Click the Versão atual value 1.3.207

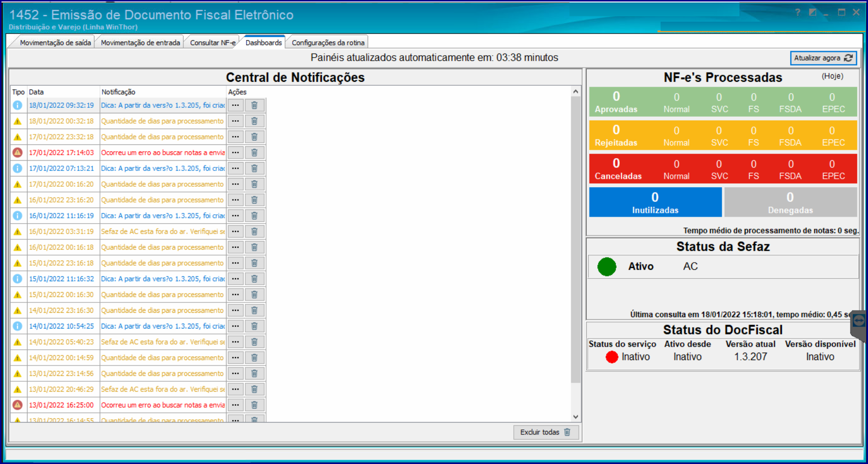point(750,357)
